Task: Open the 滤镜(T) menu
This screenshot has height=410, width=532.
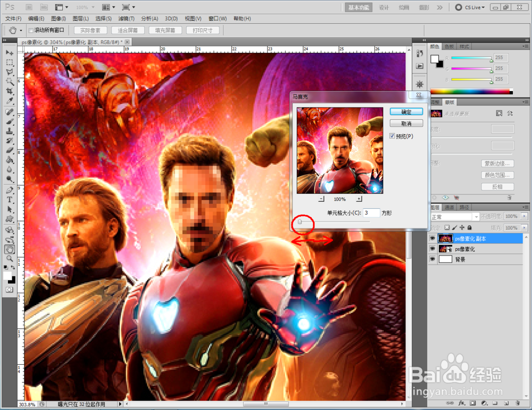Action: pyautogui.click(x=126, y=18)
